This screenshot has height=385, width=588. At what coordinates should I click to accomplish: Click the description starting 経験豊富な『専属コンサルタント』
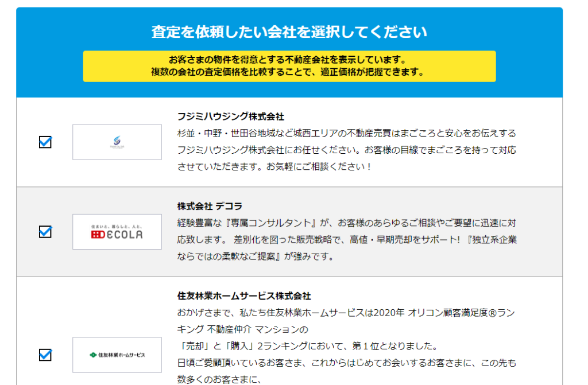coord(347,240)
